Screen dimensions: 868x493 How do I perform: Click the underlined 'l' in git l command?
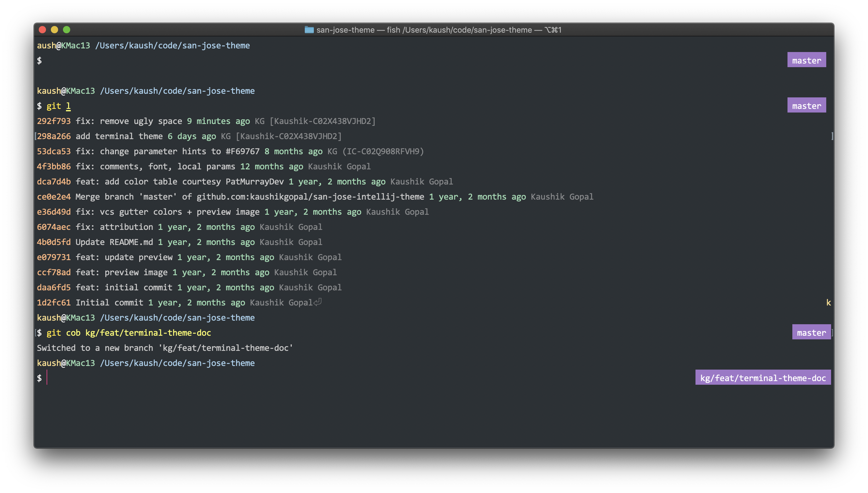68,106
